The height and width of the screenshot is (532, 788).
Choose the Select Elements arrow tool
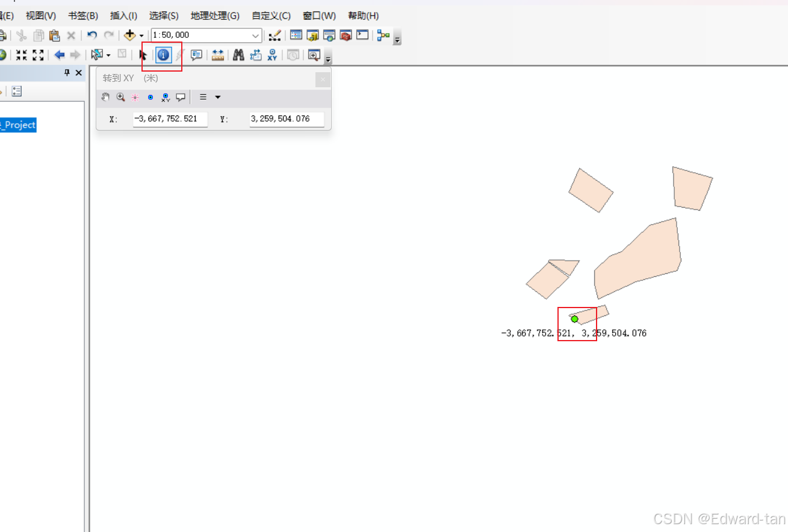(143, 55)
